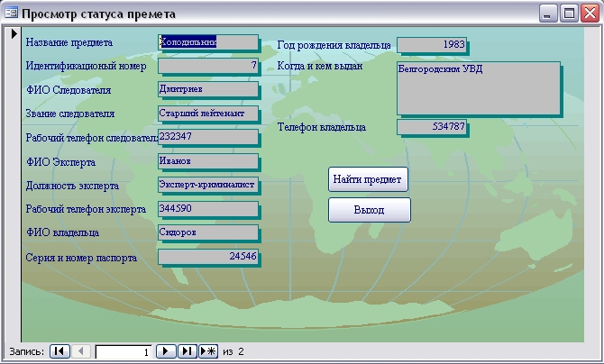
Task: Select record using the record selector arrow
Action: click(x=14, y=34)
